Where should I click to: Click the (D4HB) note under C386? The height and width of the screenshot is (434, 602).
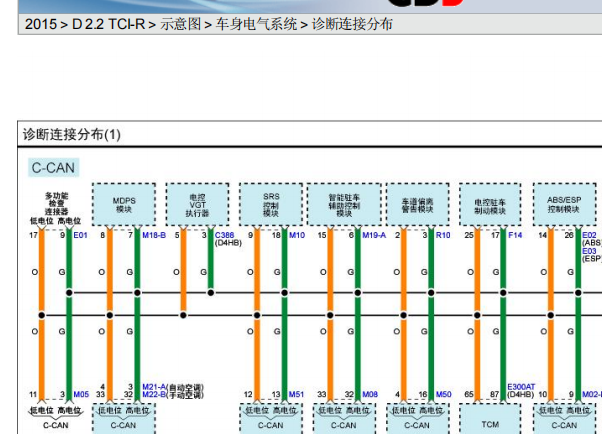coord(228,243)
